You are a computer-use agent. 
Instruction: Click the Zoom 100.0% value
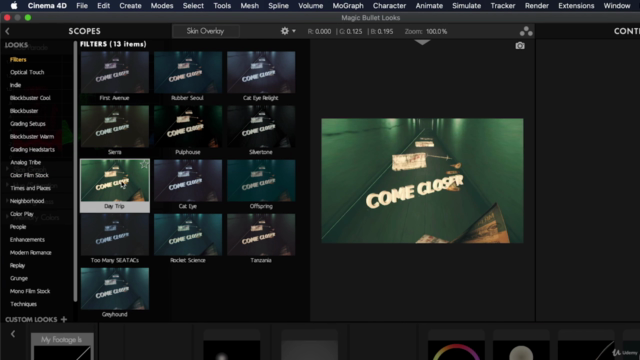(436, 31)
